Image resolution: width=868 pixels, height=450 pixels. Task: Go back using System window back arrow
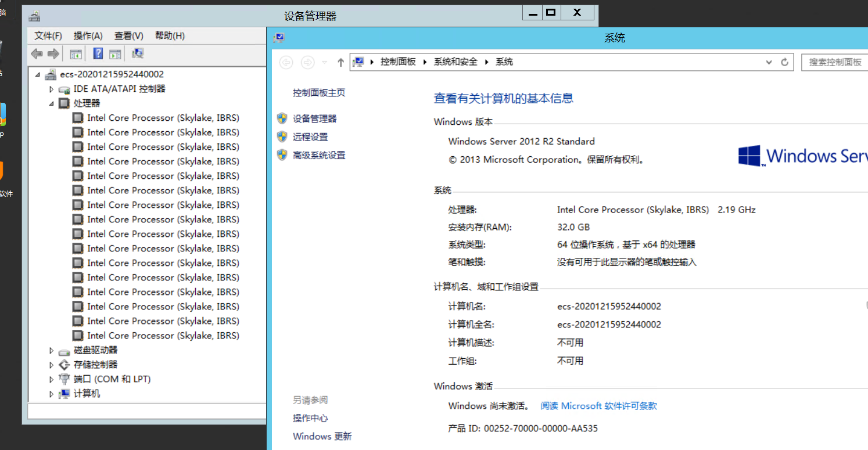point(286,62)
